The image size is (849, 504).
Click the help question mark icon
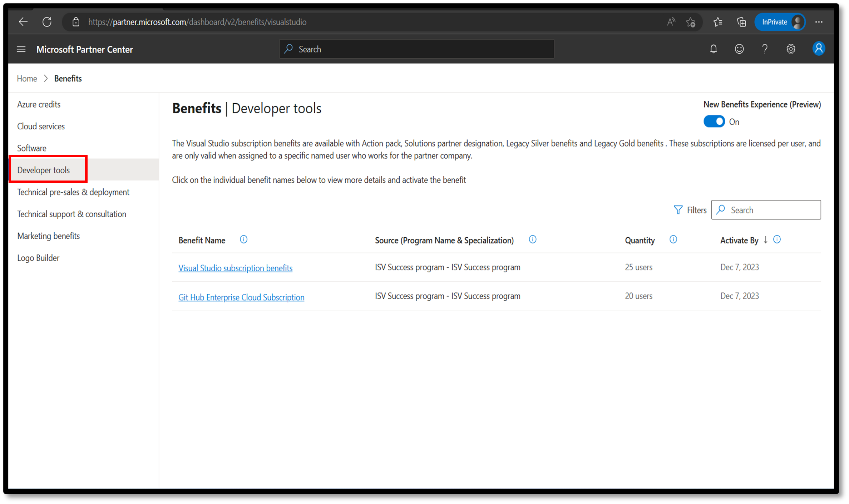pyautogui.click(x=766, y=49)
